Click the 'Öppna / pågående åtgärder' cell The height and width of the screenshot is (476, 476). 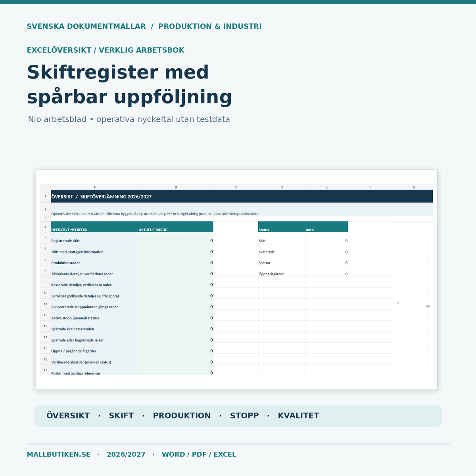click(95, 348)
